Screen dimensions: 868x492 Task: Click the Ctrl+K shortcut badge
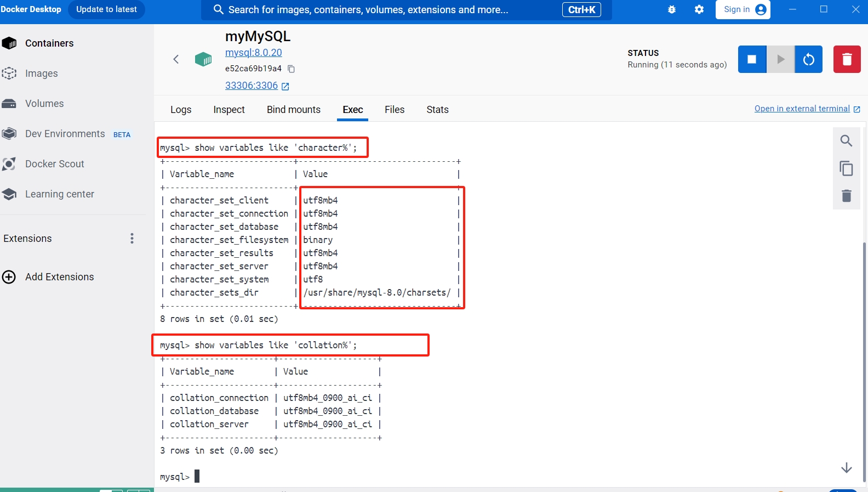pyautogui.click(x=581, y=10)
